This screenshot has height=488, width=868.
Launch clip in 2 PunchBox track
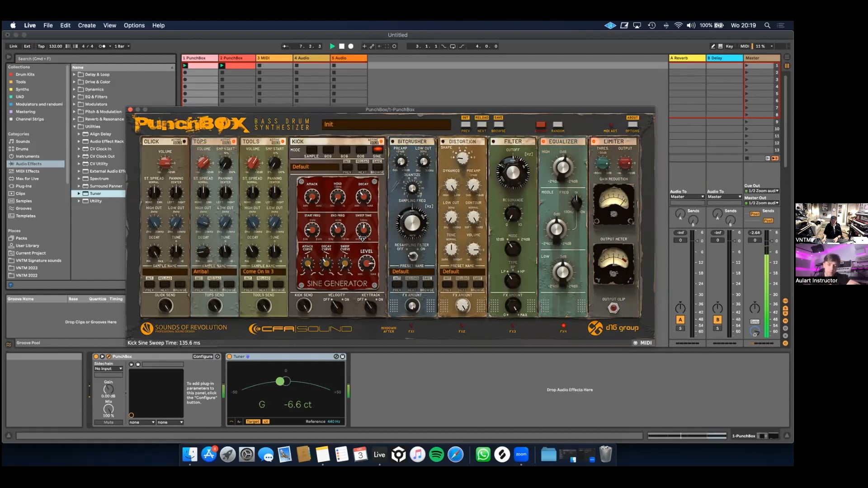(222, 66)
